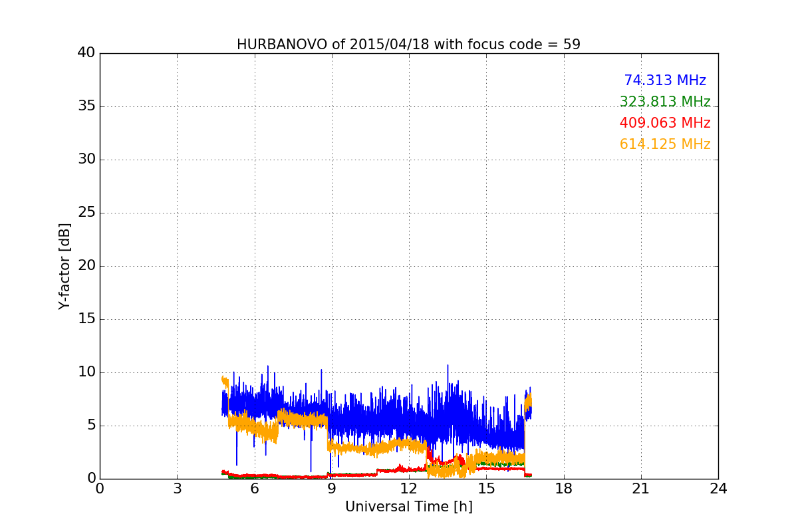Click y-axis tick label 25
The image size is (798, 532).
[x=86, y=213]
